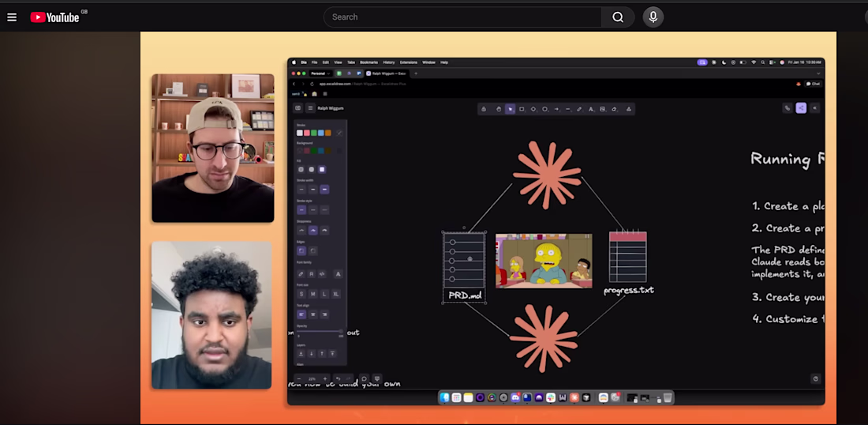This screenshot has width=868, height=425.
Task: Choose hachure fill style
Action: tap(301, 170)
